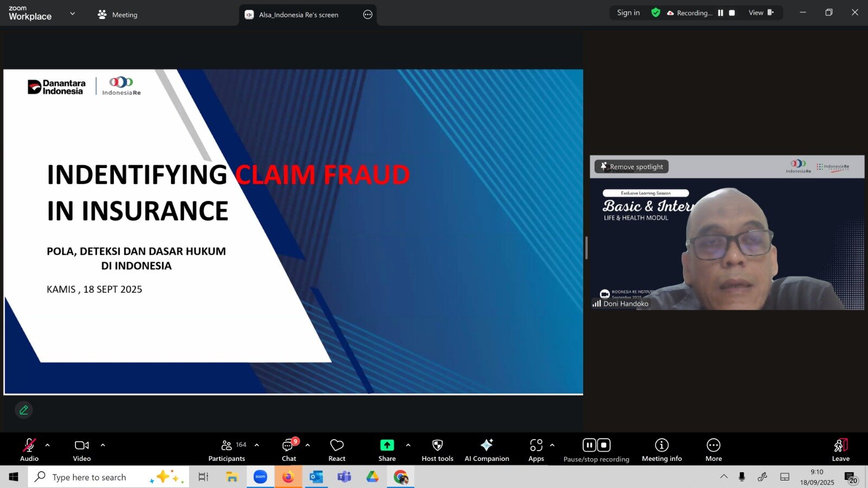Switch to the Meeting tab
Image resolution: width=868 pixels, height=488 pixels.
point(118,15)
